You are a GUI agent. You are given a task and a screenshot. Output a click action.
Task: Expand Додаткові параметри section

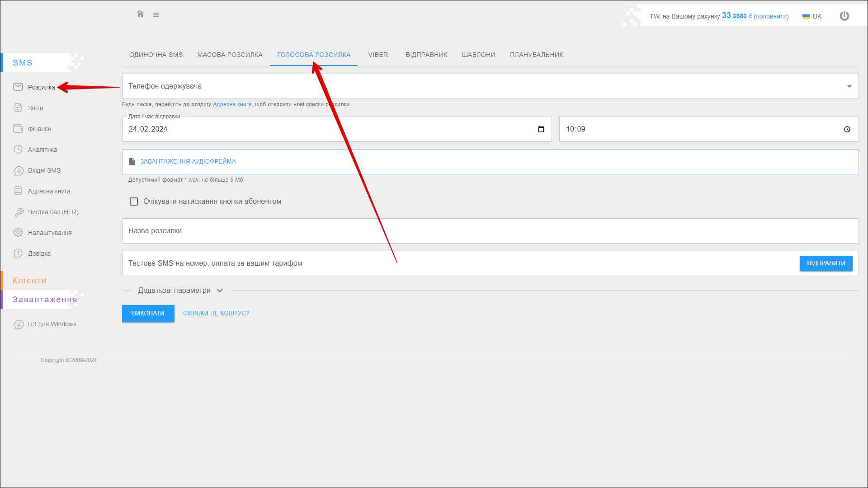pos(180,291)
